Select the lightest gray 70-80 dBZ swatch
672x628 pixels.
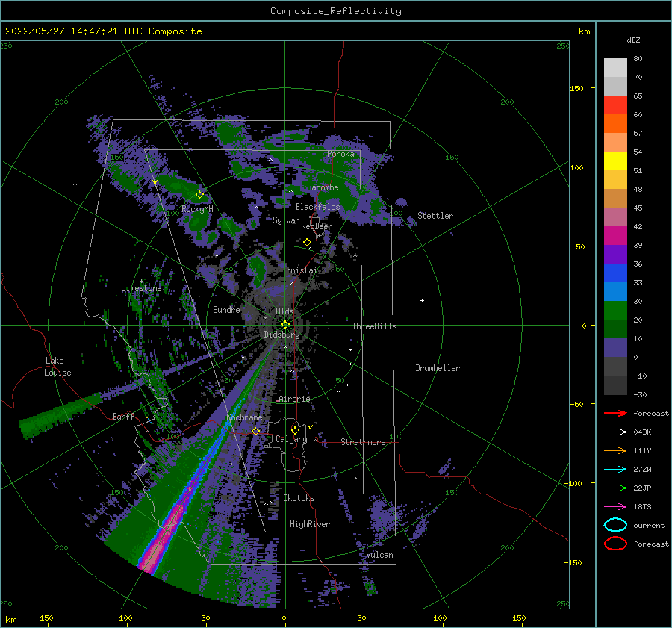(615, 68)
